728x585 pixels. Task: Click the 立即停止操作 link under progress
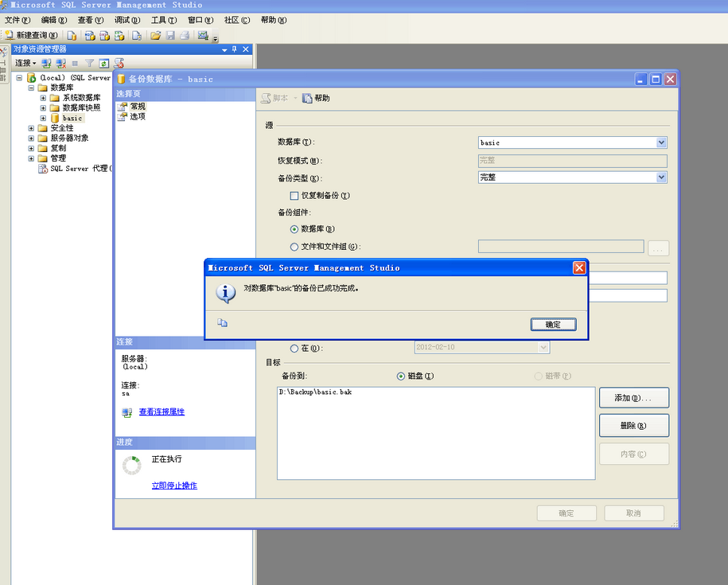coord(174,486)
